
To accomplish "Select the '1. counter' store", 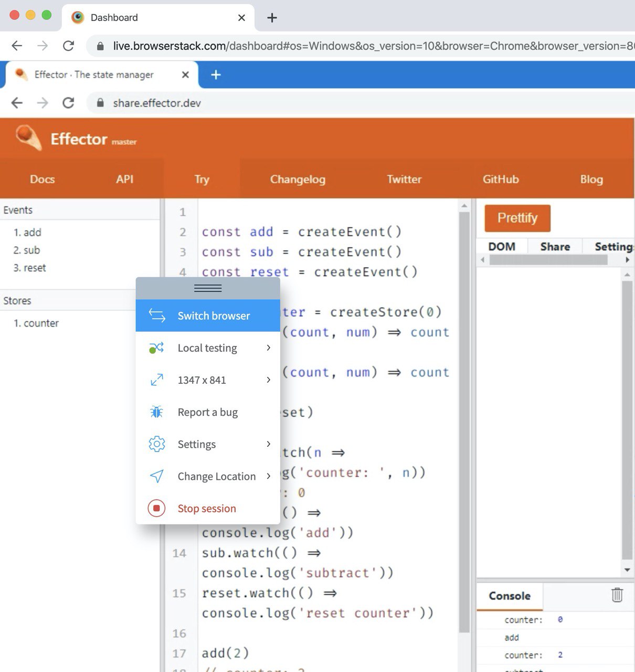I will click(36, 323).
